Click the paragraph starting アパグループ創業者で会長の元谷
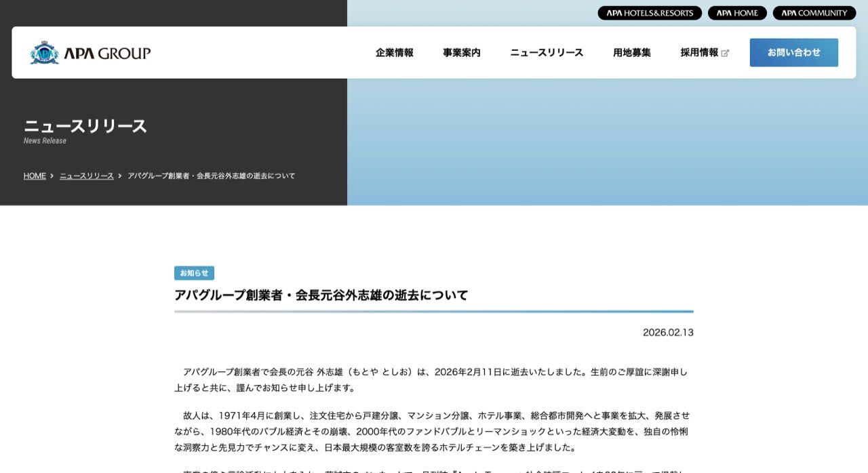This screenshot has height=473, width=868. [x=432, y=379]
